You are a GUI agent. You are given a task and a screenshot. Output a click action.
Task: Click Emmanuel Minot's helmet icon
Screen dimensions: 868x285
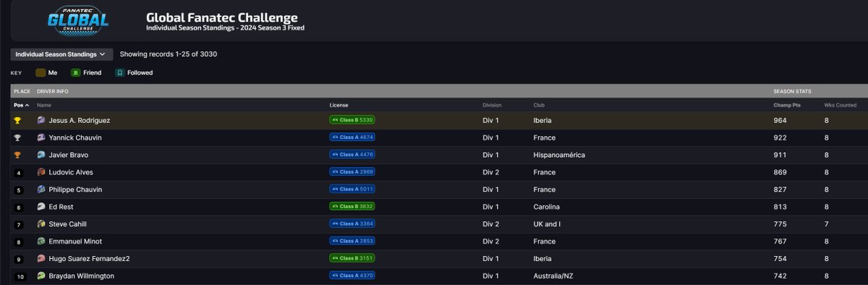click(41, 242)
